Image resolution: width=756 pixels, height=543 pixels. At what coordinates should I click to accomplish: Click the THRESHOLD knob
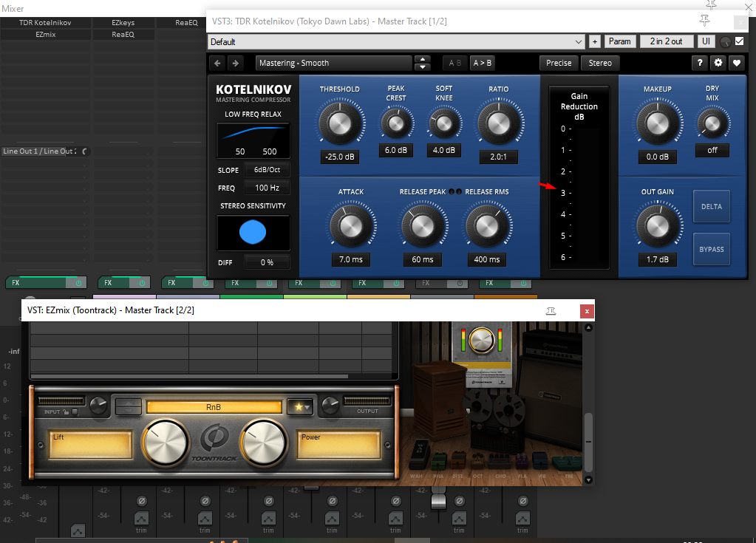coord(339,123)
